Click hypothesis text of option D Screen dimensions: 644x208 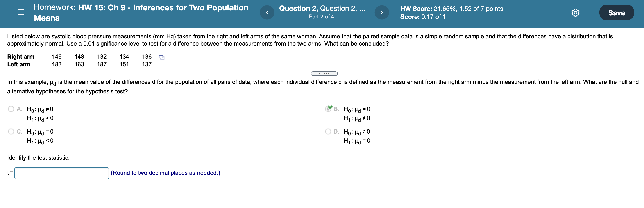[356, 136]
